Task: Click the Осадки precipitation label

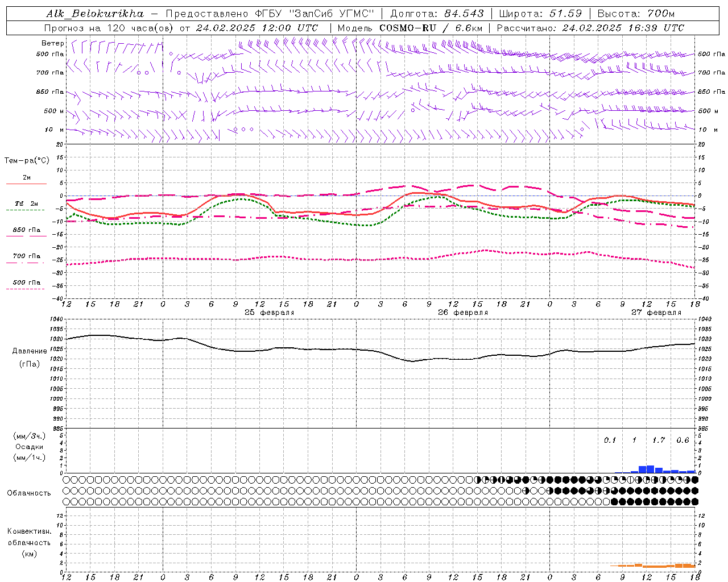Action: click(30, 447)
